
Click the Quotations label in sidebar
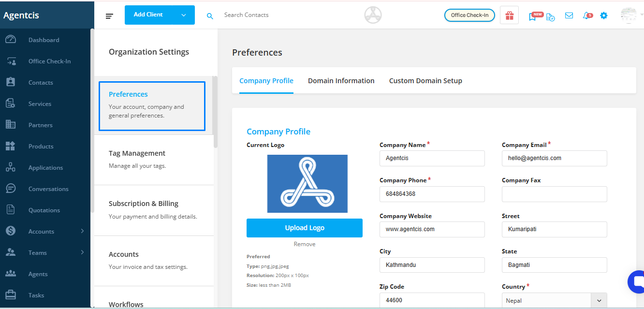pos(44,210)
